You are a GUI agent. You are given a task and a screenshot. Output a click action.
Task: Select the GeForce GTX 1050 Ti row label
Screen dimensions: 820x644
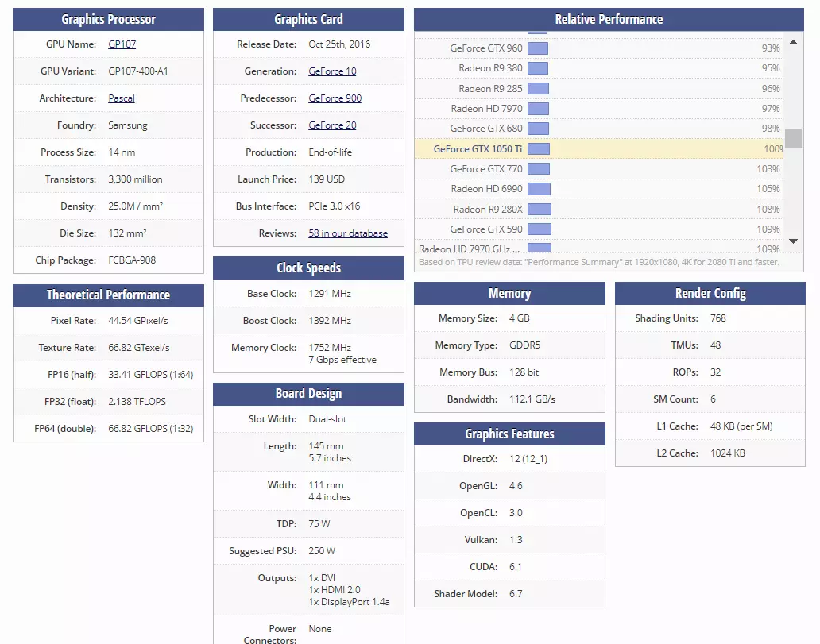478,149
